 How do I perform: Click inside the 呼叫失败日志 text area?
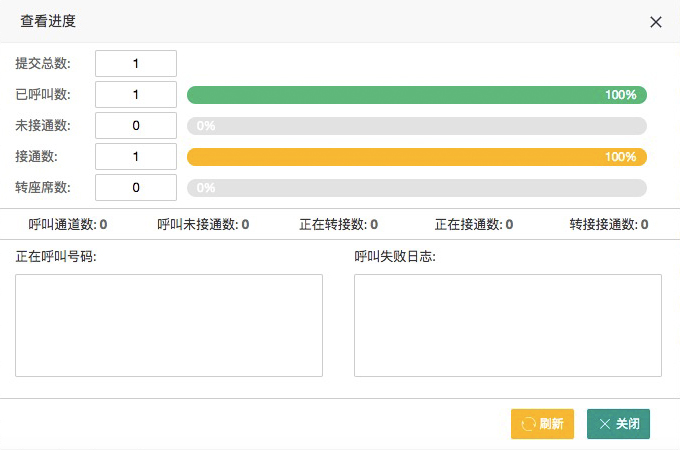tap(508, 325)
